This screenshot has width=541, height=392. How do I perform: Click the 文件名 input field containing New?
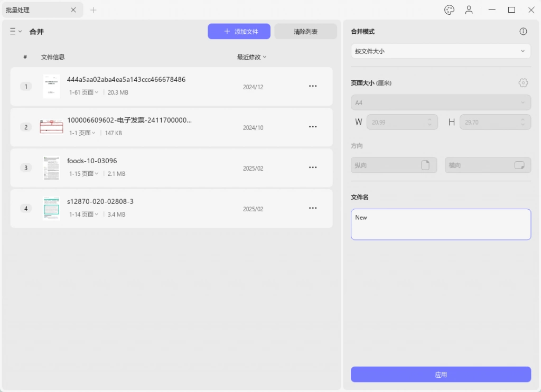click(x=441, y=225)
